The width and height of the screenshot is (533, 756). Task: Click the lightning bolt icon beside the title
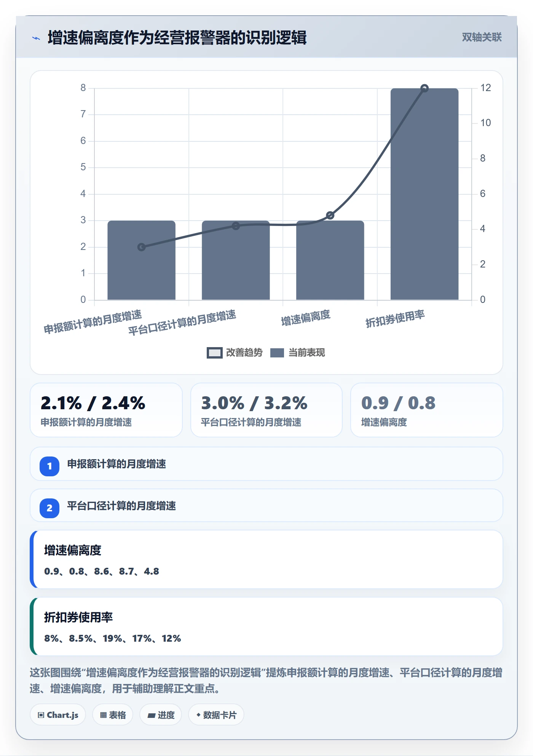pos(36,38)
